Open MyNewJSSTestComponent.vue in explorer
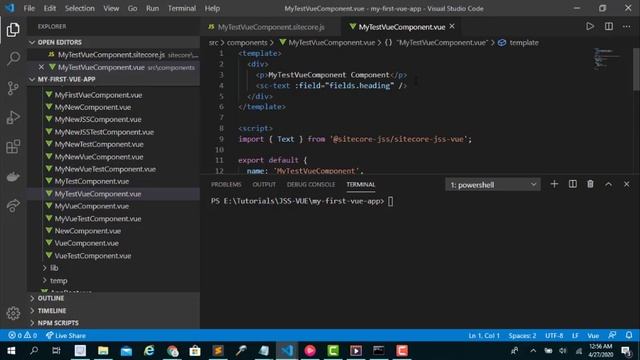The image size is (640, 360). tap(104, 132)
